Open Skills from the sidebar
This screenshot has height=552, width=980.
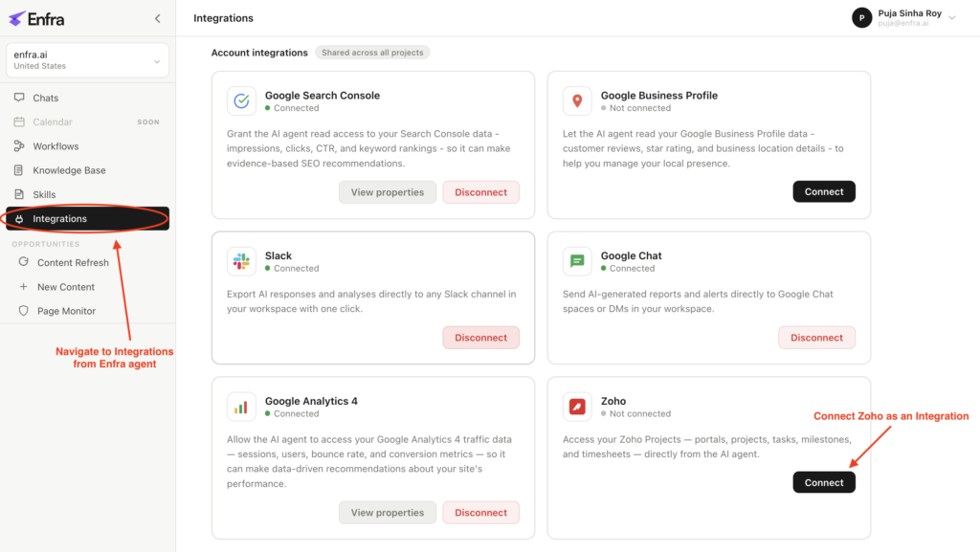pos(87,194)
